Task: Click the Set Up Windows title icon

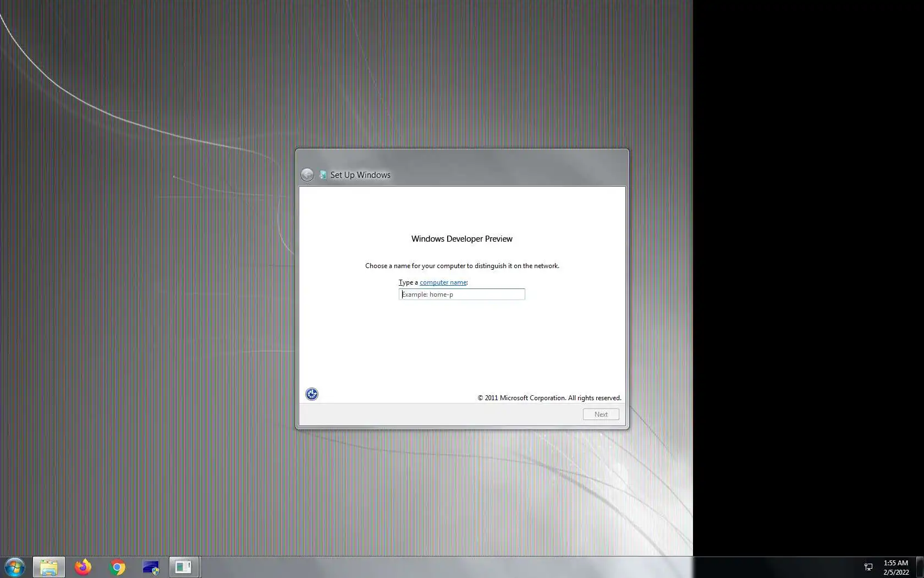Action: coord(323,175)
